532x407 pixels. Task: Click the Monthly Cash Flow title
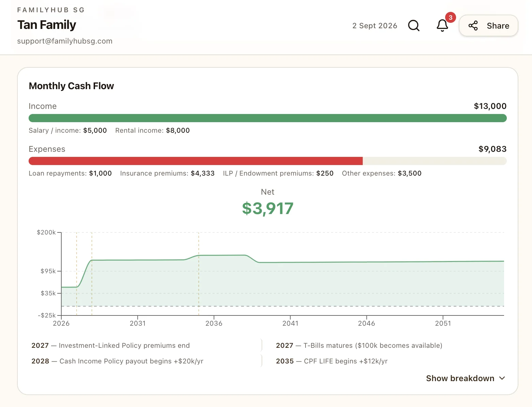click(x=71, y=86)
